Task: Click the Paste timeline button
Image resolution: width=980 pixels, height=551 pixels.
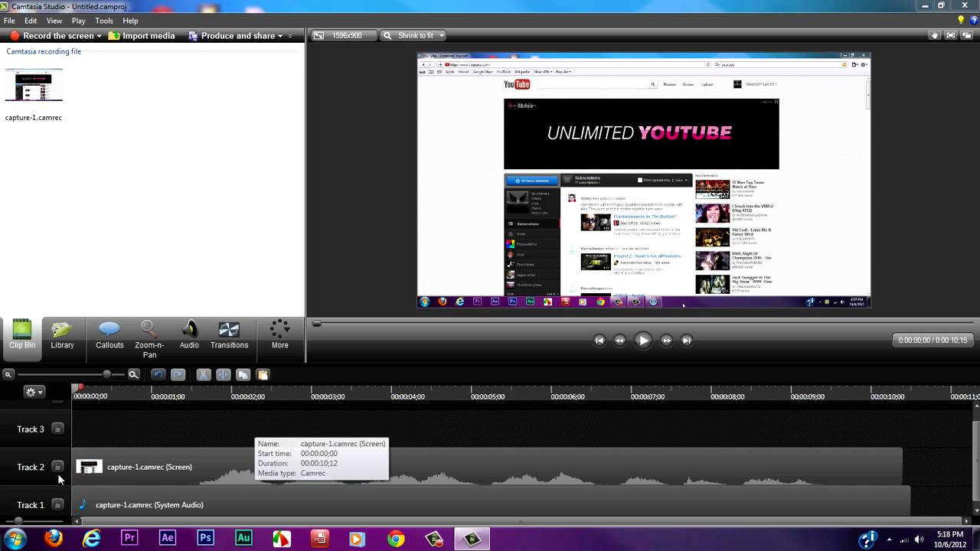Action: 263,374
